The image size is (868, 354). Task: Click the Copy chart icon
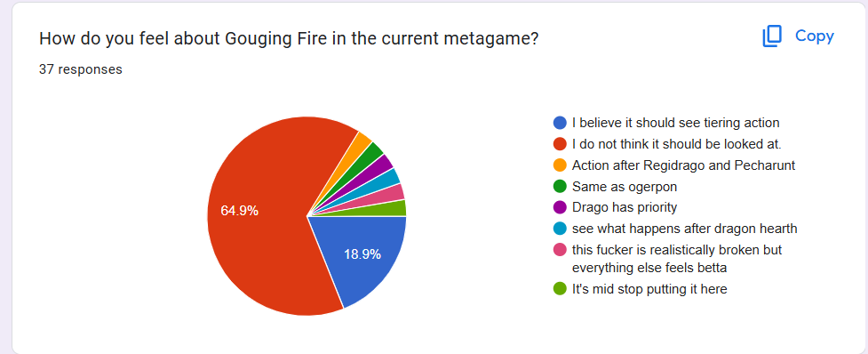pos(772,36)
